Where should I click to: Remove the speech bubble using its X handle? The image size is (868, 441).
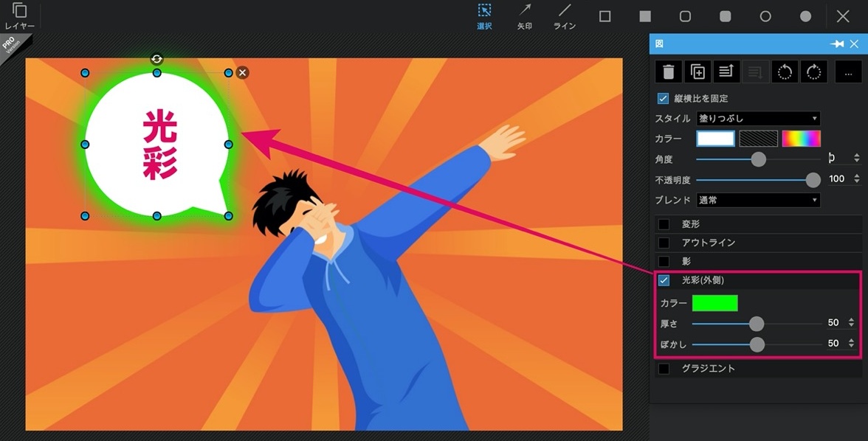[242, 72]
